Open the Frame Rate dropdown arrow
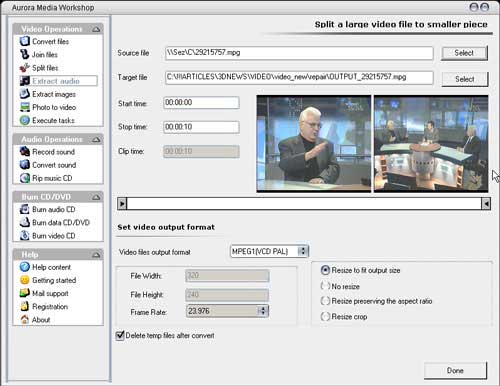500x386 pixels. pos(263,311)
